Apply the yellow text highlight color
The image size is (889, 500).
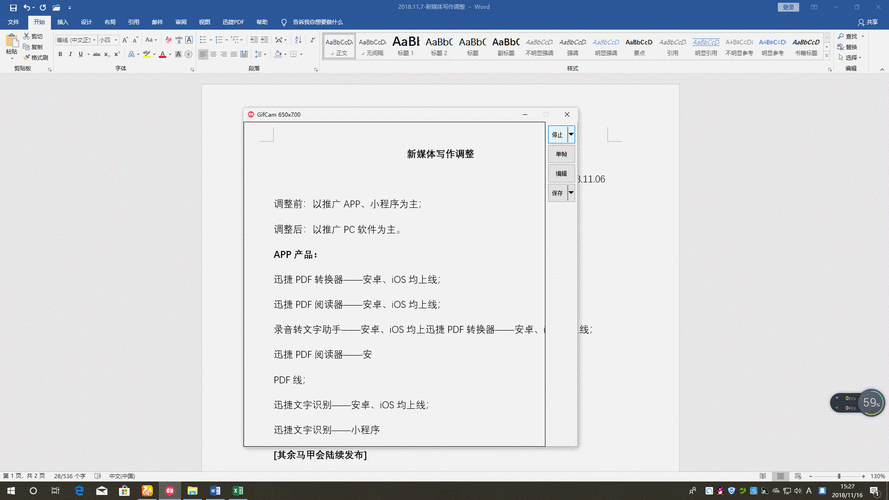(147, 54)
